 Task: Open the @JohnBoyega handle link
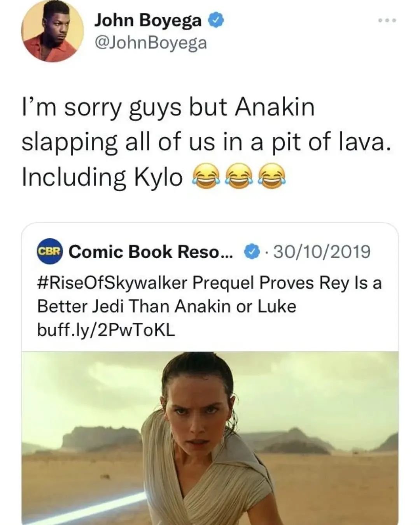click(150, 43)
